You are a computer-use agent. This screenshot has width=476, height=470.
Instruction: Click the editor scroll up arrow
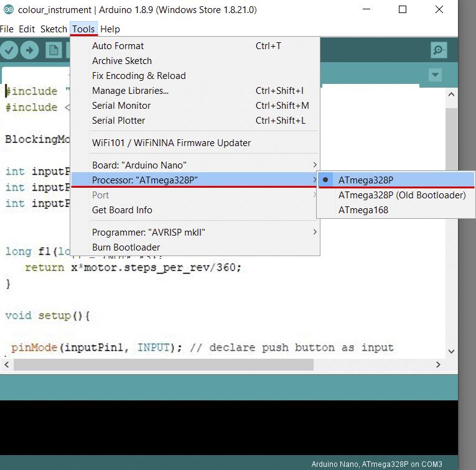coord(451,94)
